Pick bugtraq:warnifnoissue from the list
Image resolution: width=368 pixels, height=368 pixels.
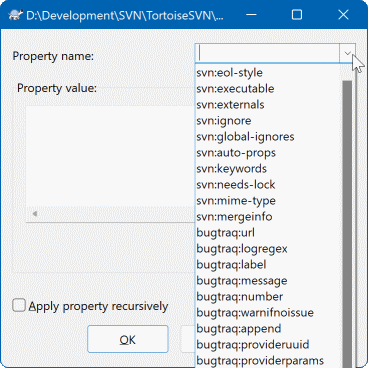tap(269, 313)
